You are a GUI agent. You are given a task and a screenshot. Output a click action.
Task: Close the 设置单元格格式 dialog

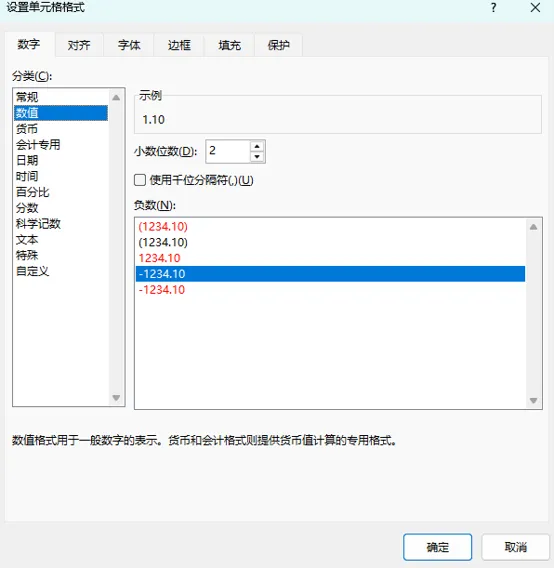click(x=535, y=8)
